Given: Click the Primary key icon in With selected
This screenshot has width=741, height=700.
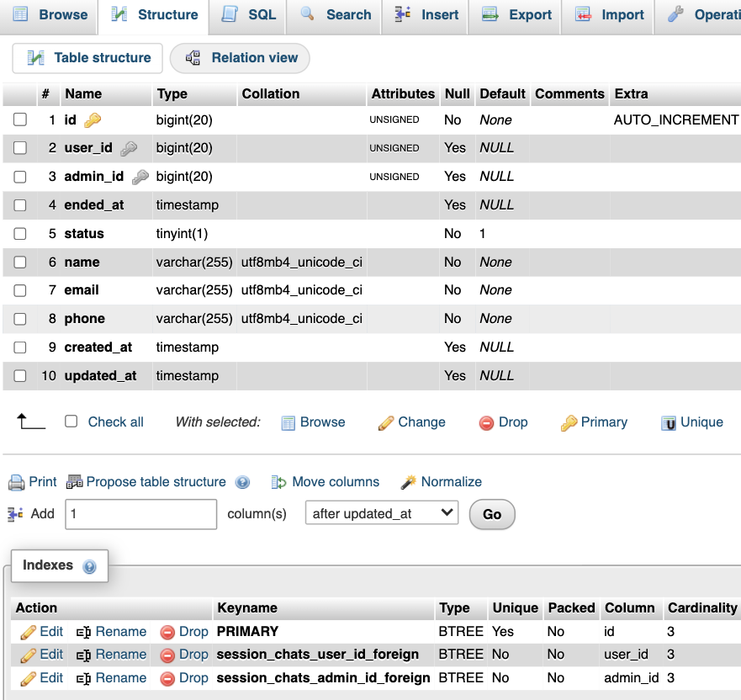Looking at the screenshot, I should [x=569, y=423].
